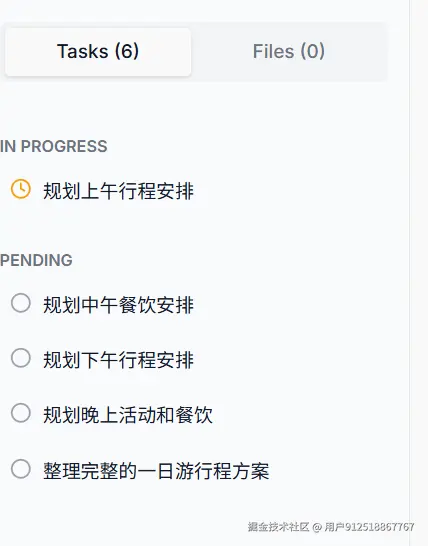Open the Files (0) tab
428x546 pixels.
(x=289, y=52)
